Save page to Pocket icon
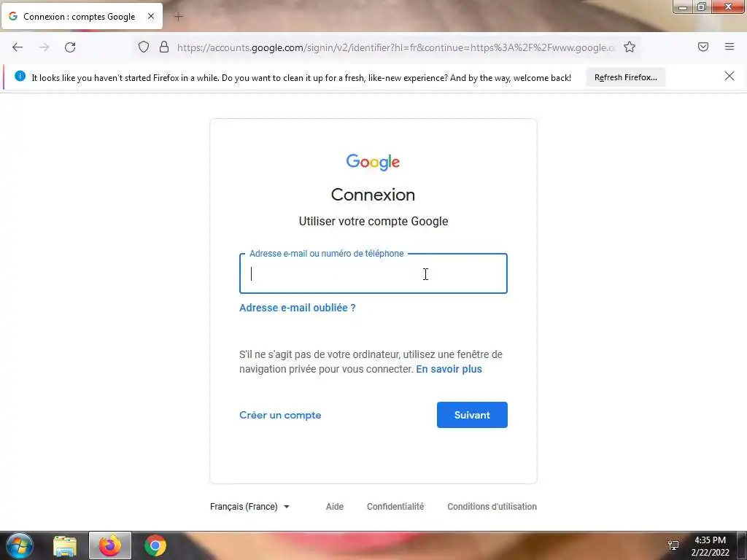747x560 pixels. click(703, 47)
